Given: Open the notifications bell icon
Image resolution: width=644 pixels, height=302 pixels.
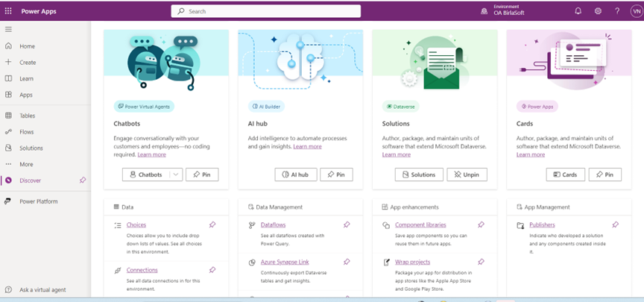Looking at the screenshot, I should point(578,11).
